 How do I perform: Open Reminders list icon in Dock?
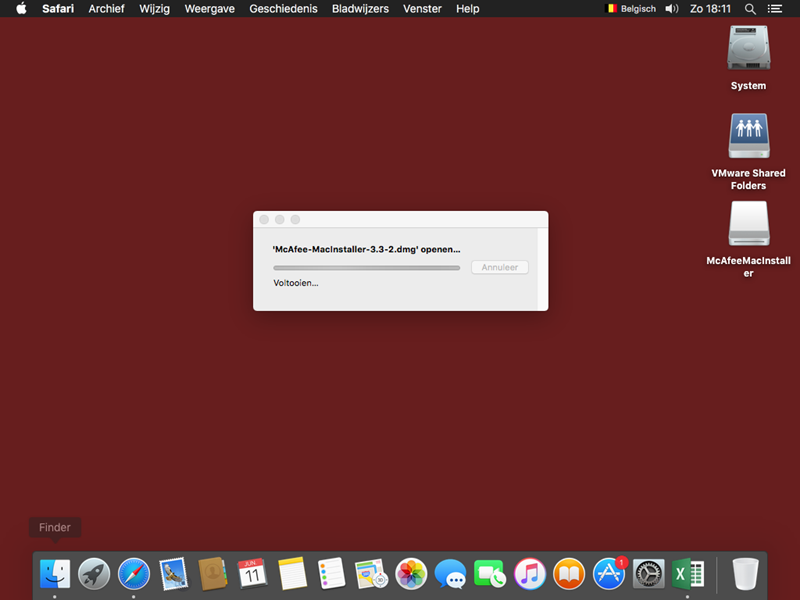coord(331,573)
